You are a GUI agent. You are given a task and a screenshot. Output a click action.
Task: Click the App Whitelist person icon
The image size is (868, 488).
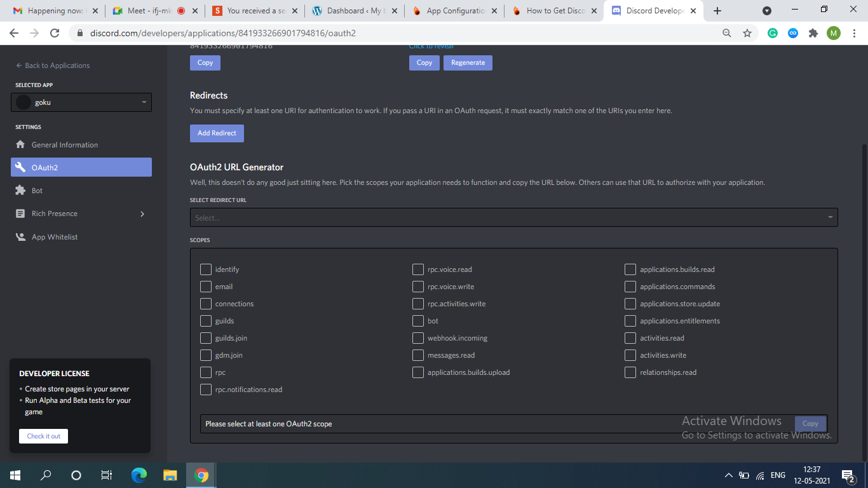tap(20, 237)
